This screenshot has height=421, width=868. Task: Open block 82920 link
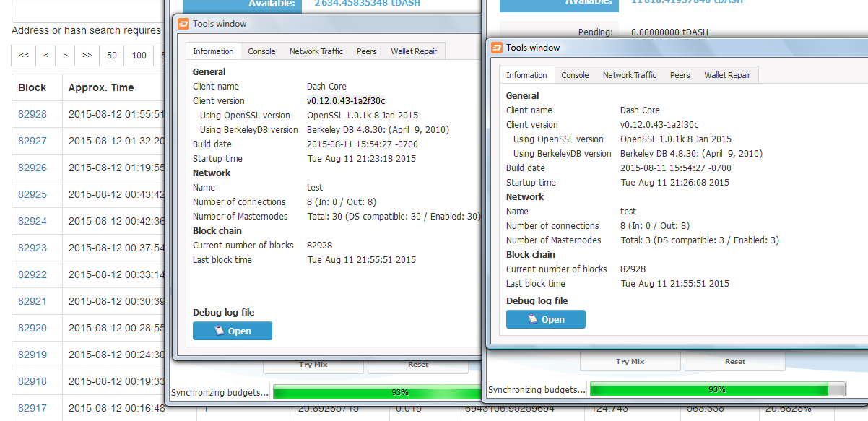pos(32,328)
